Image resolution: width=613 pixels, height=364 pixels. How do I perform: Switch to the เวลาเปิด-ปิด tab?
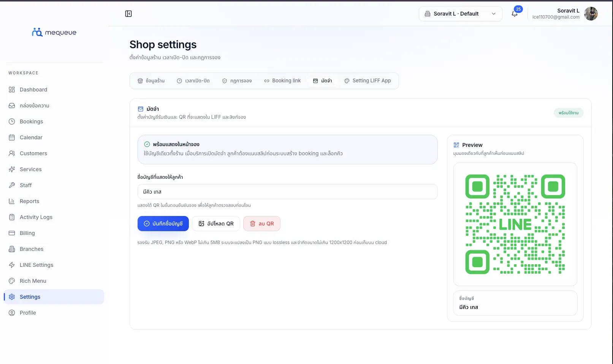click(193, 81)
